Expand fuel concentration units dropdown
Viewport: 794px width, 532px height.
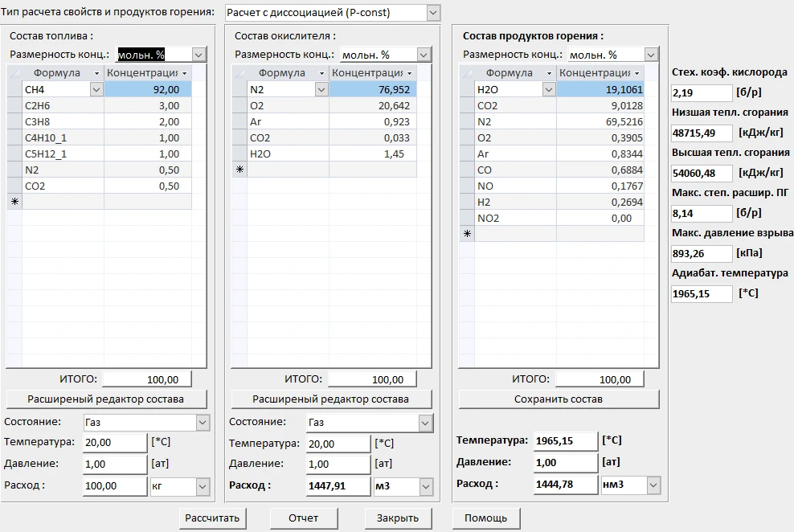tap(198, 55)
